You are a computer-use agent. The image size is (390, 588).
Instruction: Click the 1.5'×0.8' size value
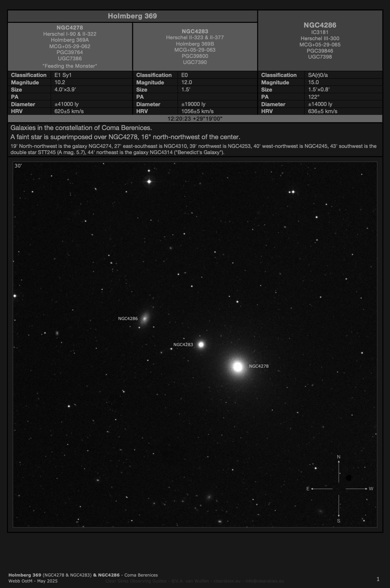(319, 89)
